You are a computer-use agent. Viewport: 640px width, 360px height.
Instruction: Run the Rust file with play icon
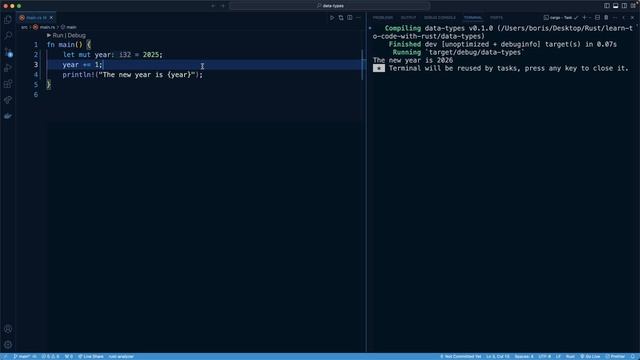point(332,18)
